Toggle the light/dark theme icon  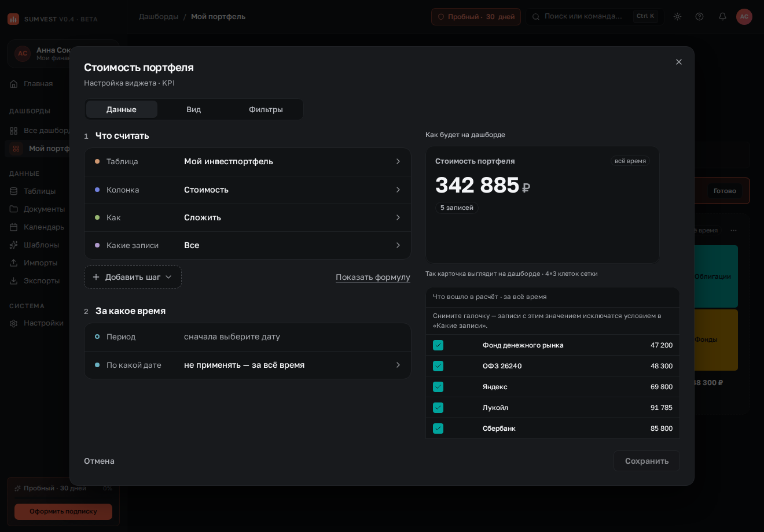click(677, 16)
